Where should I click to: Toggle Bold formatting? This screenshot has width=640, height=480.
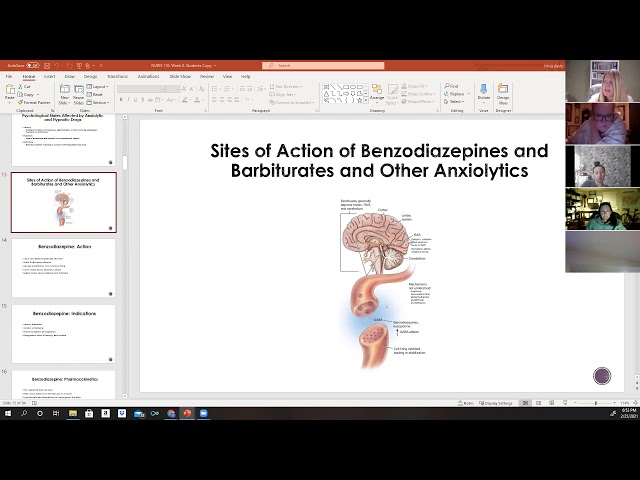coord(121,100)
